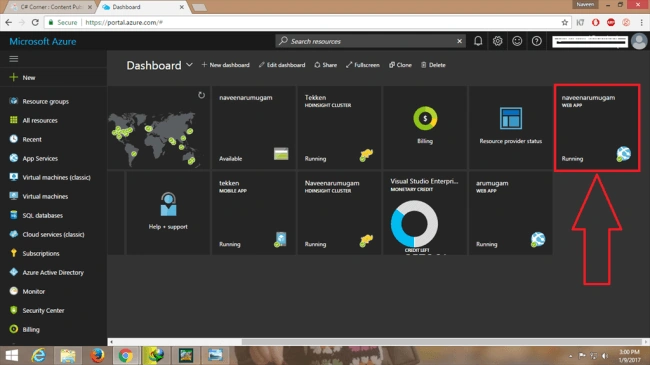Click the Monitor gauge icon
This screenshot has height=365, width=650.
pyautogui.click(x=14, y=291)
